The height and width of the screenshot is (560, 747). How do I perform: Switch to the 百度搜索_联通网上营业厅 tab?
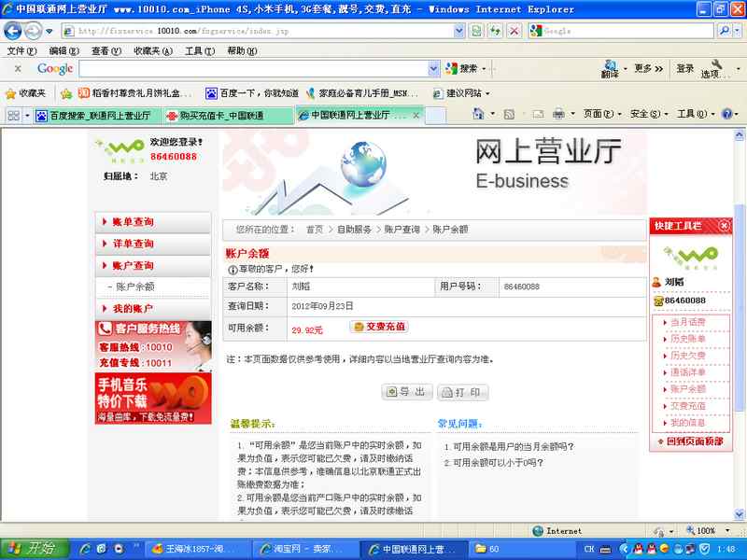point(98,115)
